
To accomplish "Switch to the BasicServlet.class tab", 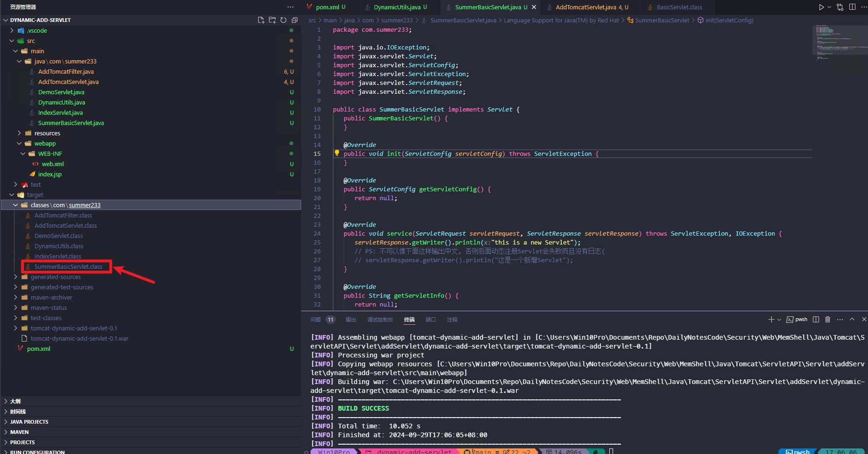I will (x=679, y=7).
